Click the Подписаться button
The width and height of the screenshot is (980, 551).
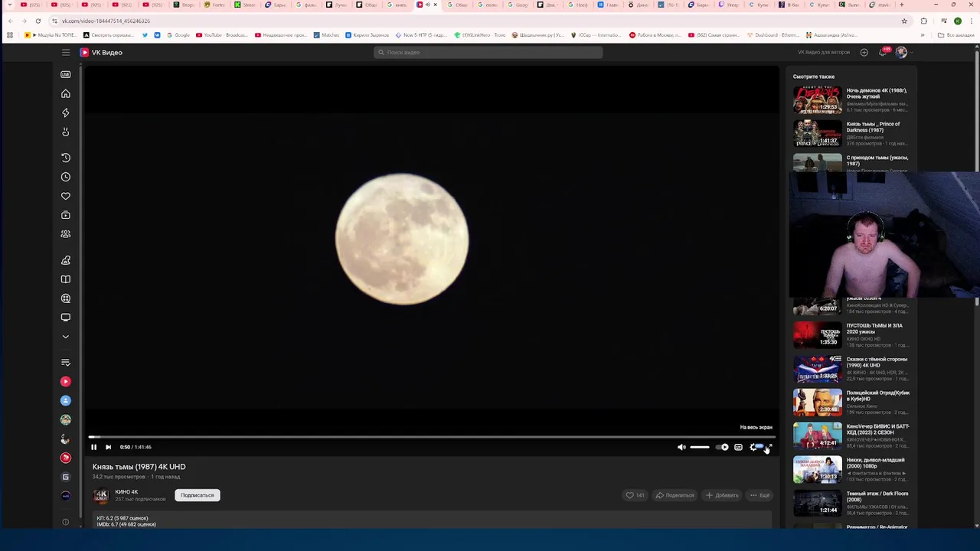[x=198, y=495]
